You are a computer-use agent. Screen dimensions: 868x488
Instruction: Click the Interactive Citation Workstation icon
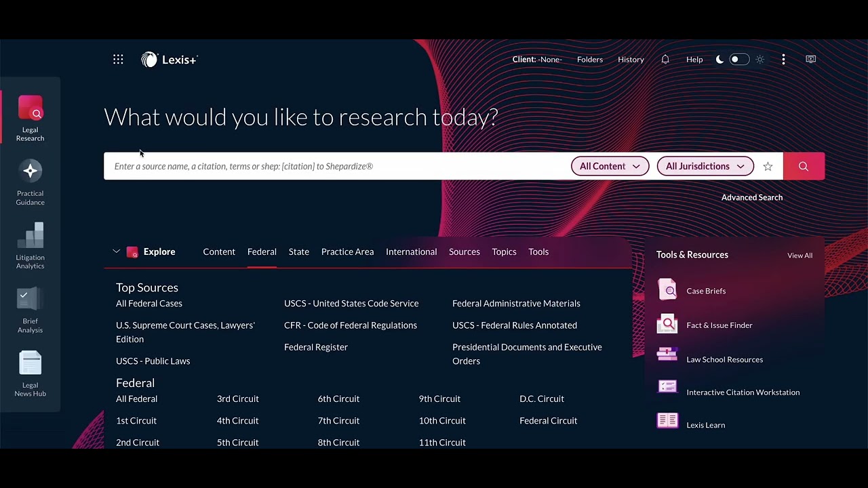tap(667, 387)
